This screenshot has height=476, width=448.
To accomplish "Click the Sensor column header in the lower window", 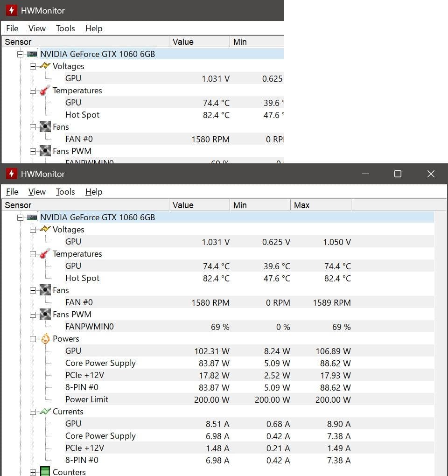I will pyautogui.click(x=85, y=205).
